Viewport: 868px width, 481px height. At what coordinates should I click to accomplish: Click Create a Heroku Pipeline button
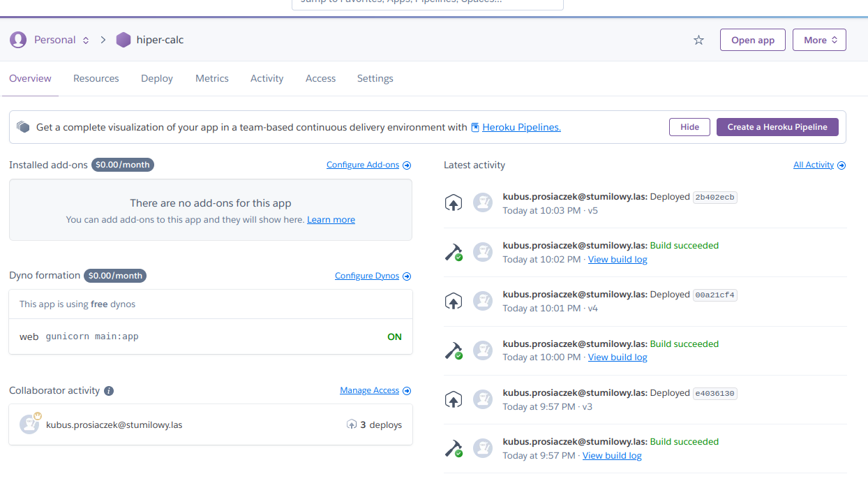[777, 127]
